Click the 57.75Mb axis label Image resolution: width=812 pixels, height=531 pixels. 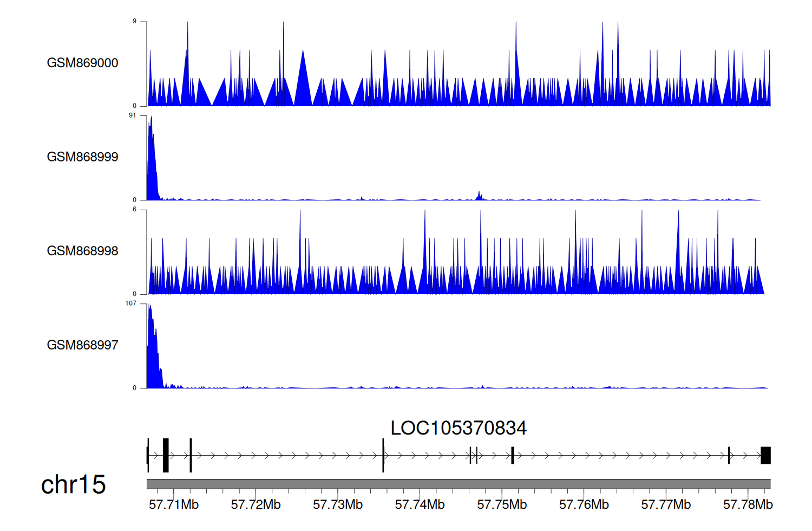click(502, 505)
